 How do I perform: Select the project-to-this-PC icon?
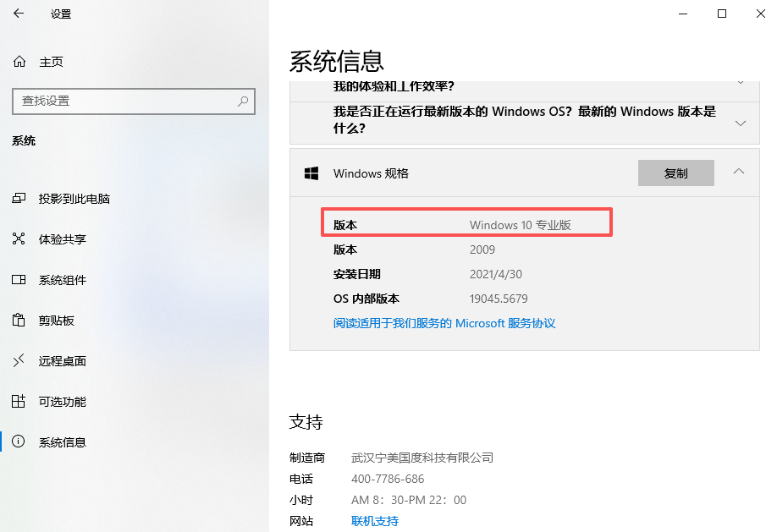[19, 198]
